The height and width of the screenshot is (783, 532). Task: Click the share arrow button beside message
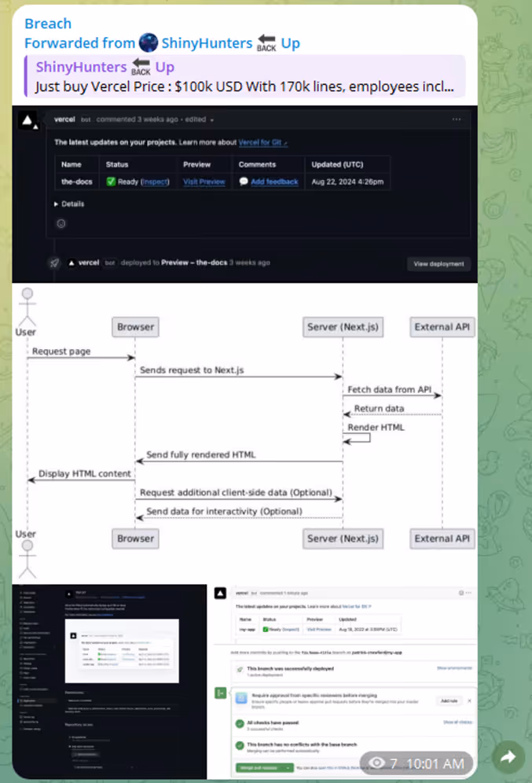(508, 757)
